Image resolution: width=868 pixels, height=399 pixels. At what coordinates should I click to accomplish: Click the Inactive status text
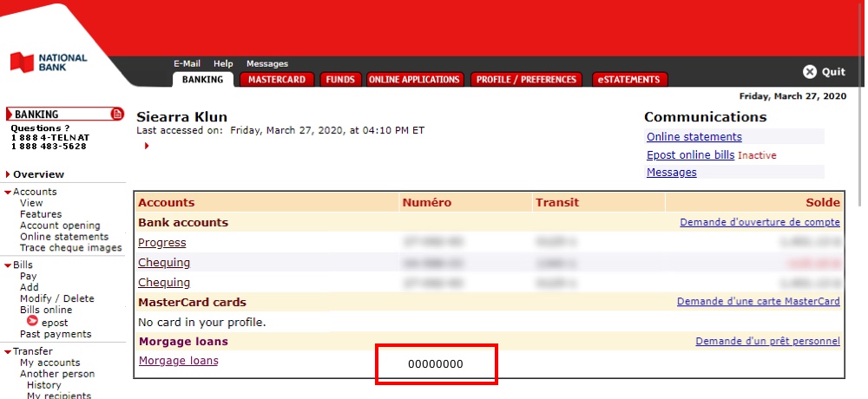pos(757,155)
